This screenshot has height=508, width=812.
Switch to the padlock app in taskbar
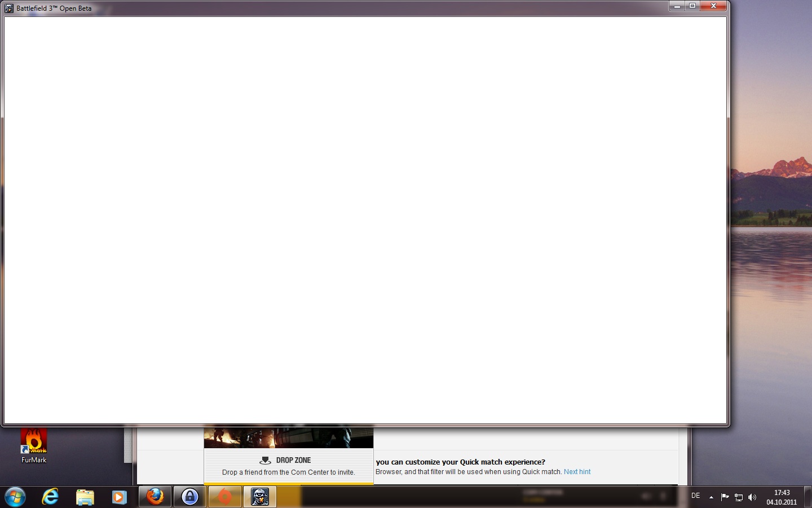click(x=190, y=497)
